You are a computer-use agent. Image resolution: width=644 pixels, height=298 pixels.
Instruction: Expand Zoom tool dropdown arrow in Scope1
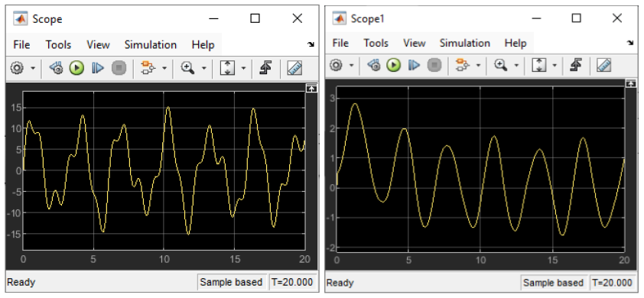tap(516, 65)
